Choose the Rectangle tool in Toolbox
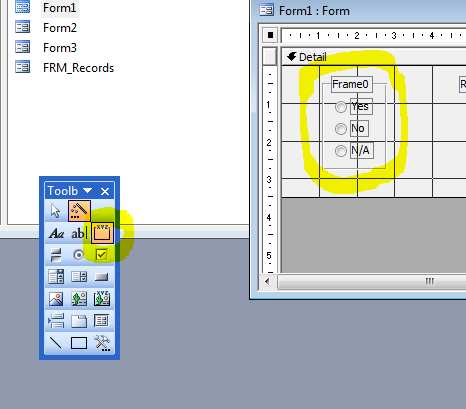 coord(79,343)
